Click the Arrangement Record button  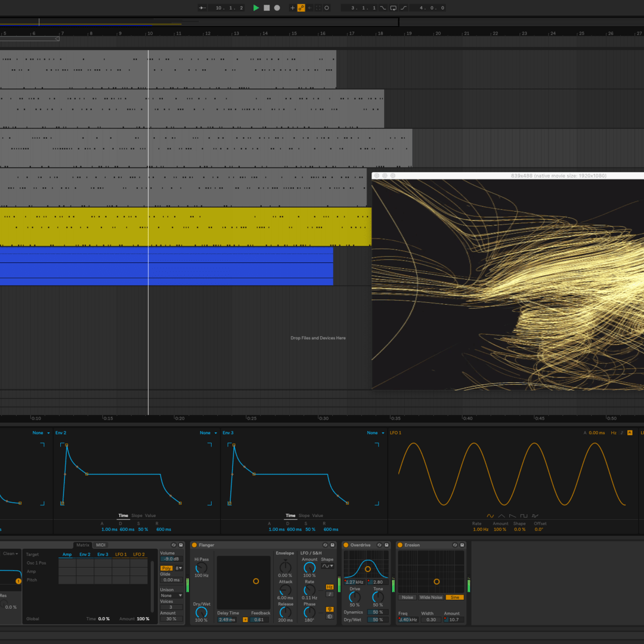click(277, 8)
